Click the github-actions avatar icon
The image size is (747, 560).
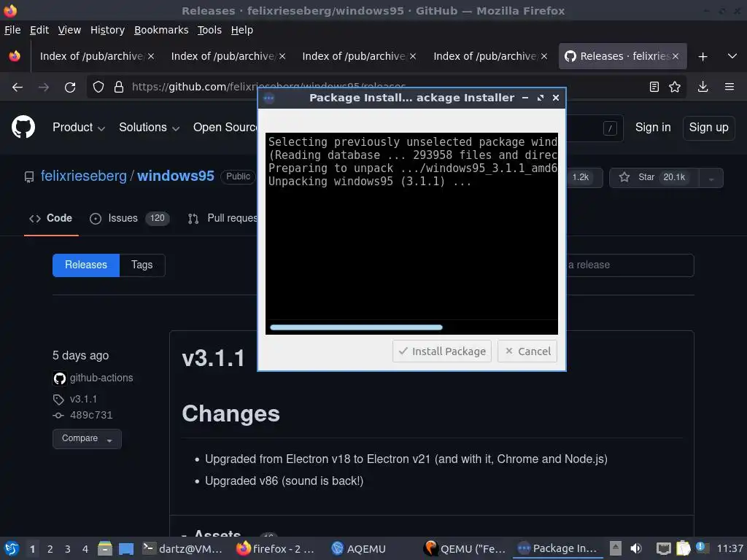pyautogui.click(x=60, y=378)
